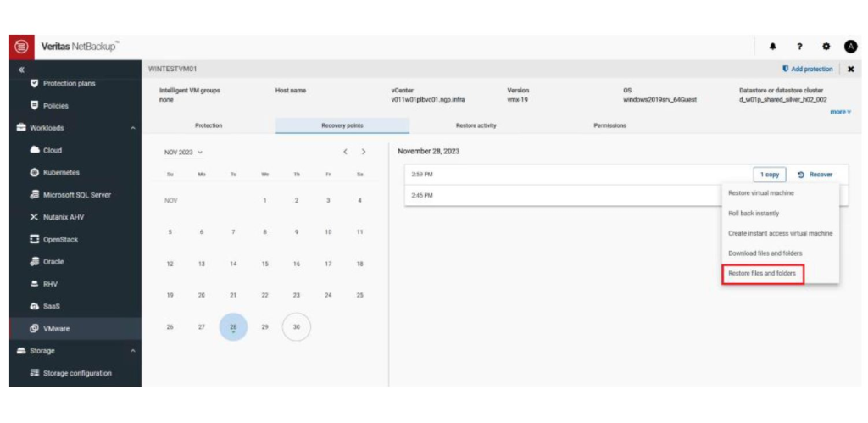This screenshot has width=868, height=423.
Task: Click the RHV workload icon
Action: coord(34,284)
